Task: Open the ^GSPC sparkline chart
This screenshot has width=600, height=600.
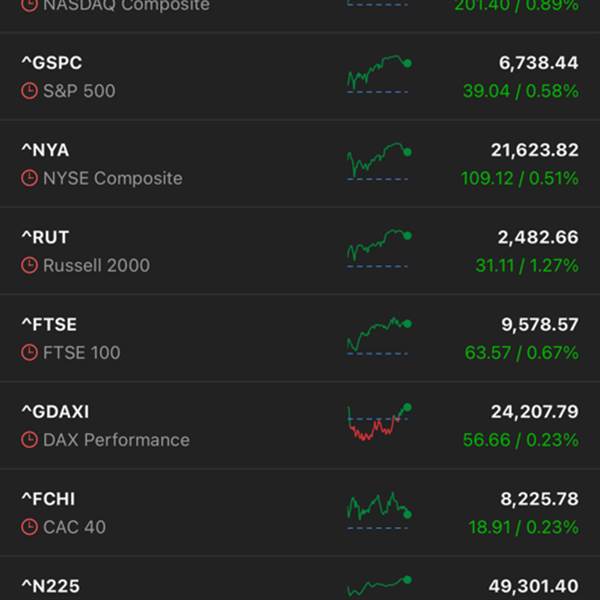Action: pos(378,75)
